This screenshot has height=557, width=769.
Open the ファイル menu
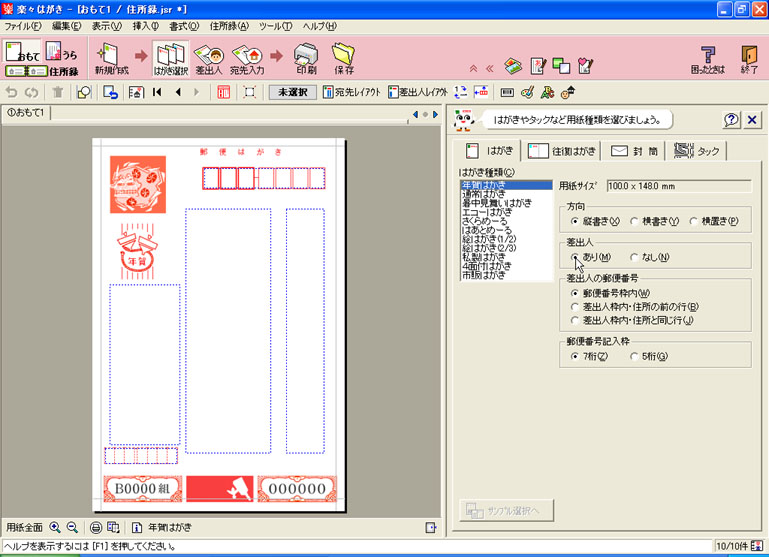(x=23, y=25)
